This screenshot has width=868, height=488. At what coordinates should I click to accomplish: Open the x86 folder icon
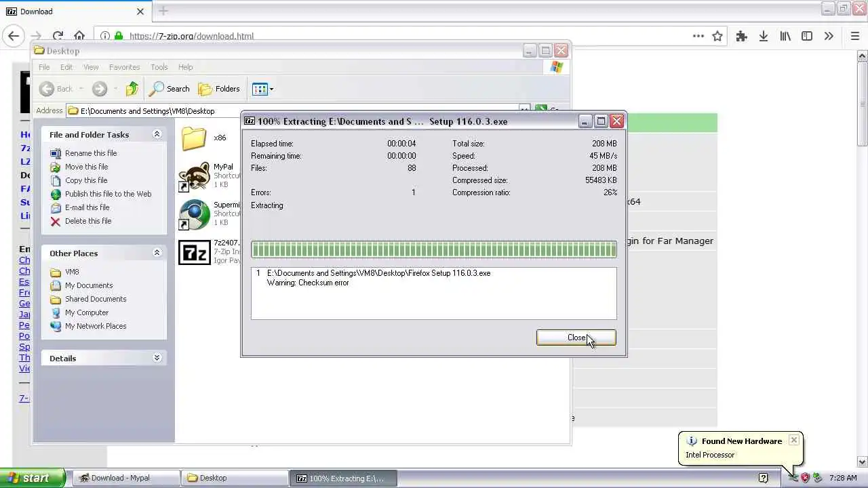[194, 138]
